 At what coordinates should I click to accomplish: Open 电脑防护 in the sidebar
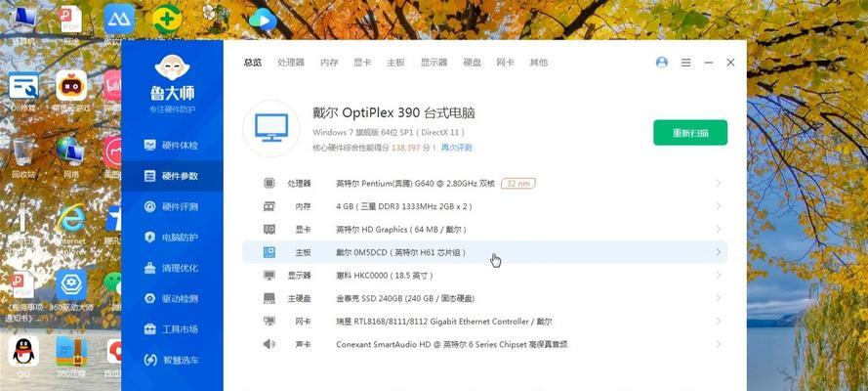[172, 238]
